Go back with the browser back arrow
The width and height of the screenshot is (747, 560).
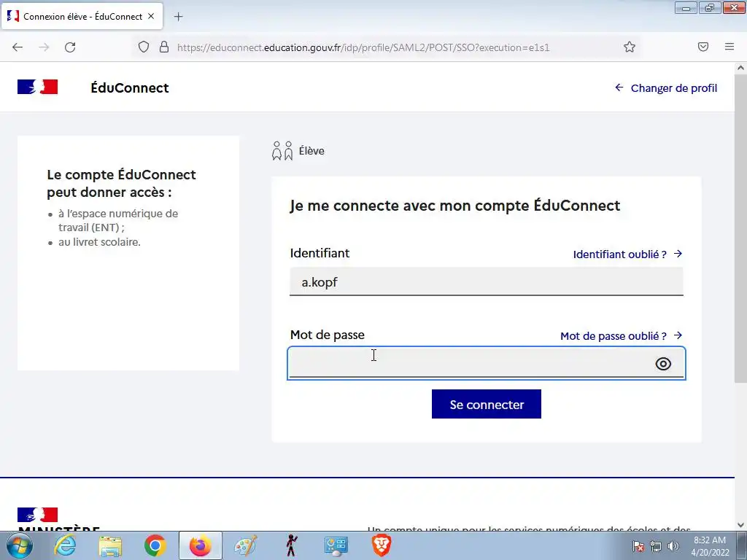coord(18,47)
